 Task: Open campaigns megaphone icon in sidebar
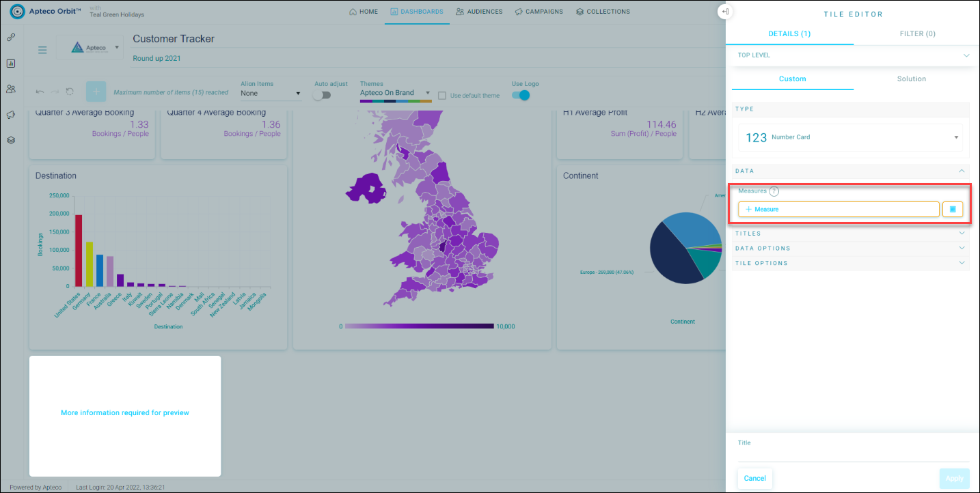11,115
